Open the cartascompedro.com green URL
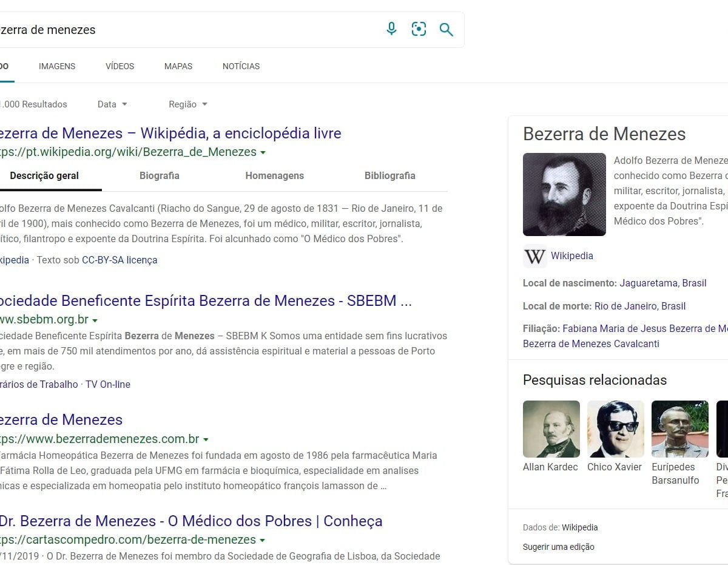728x565 pixels. click(x=128, y=540)
